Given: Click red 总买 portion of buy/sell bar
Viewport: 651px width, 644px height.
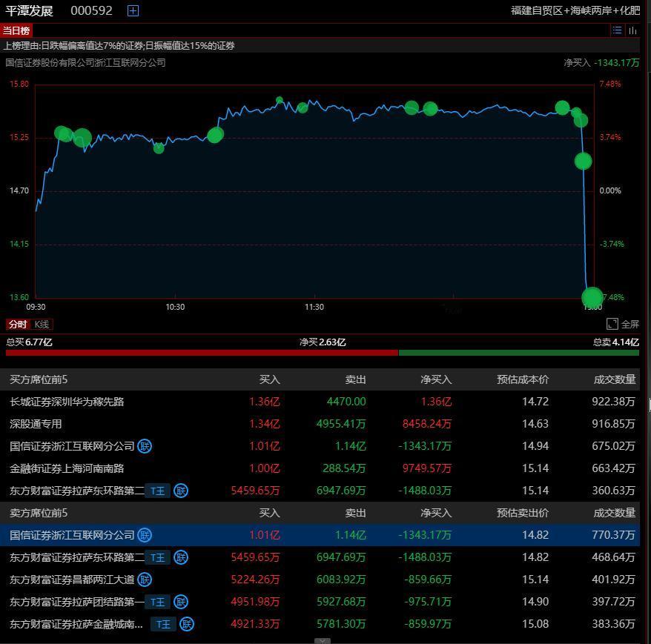Looking at the screenshot, I should click(x=202, y=353).
